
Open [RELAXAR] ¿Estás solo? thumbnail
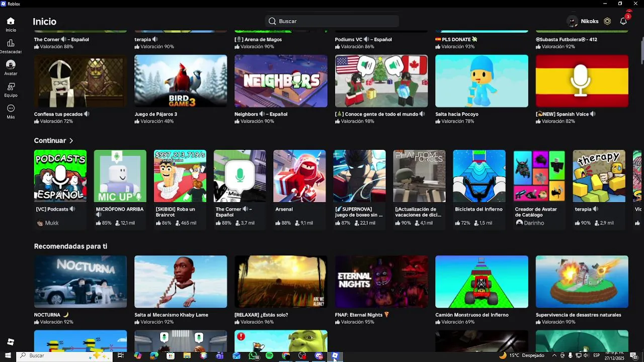(281, 282)
